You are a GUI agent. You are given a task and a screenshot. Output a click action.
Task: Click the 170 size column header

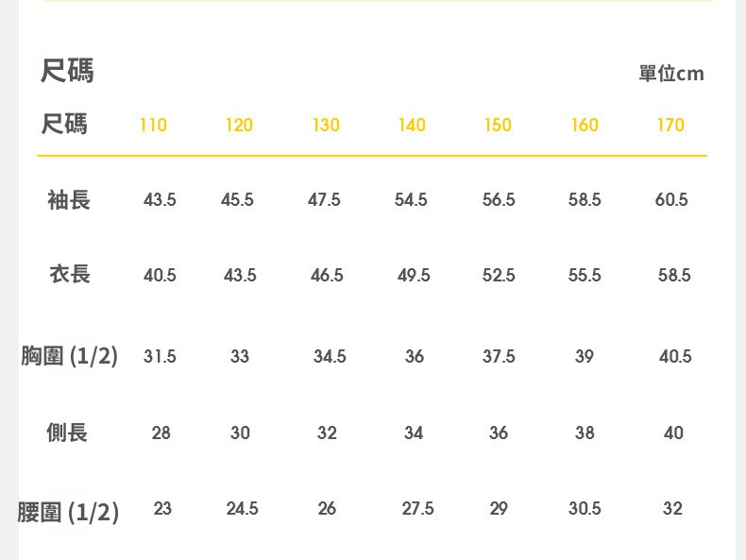[x=670, y=125]
